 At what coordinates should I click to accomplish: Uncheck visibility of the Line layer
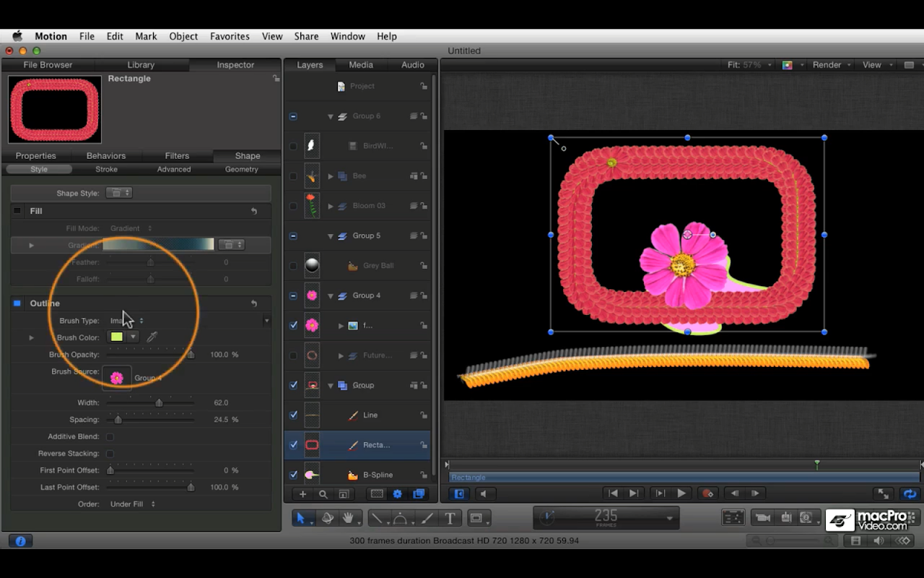click(293, 415)
